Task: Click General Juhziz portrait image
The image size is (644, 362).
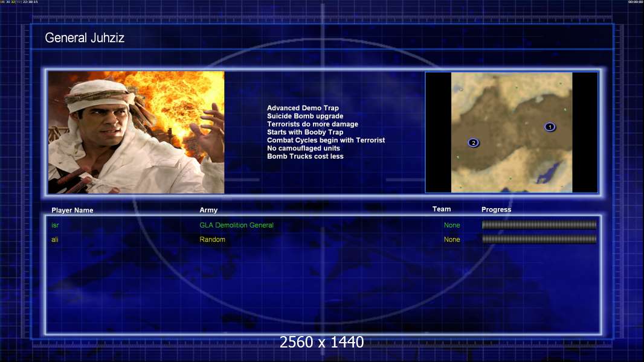Action: 137,132
